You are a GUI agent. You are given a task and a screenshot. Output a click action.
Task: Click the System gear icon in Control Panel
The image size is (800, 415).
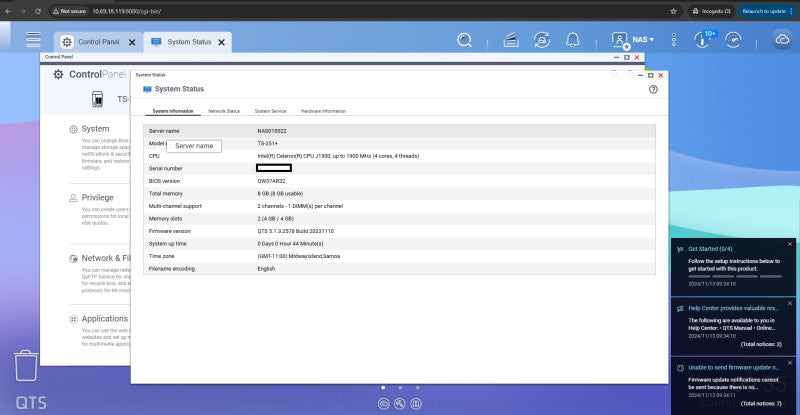coord(73,129)
